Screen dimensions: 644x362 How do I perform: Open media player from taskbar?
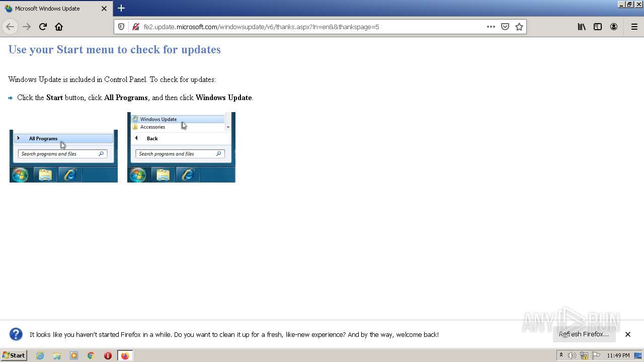point(74,355)
